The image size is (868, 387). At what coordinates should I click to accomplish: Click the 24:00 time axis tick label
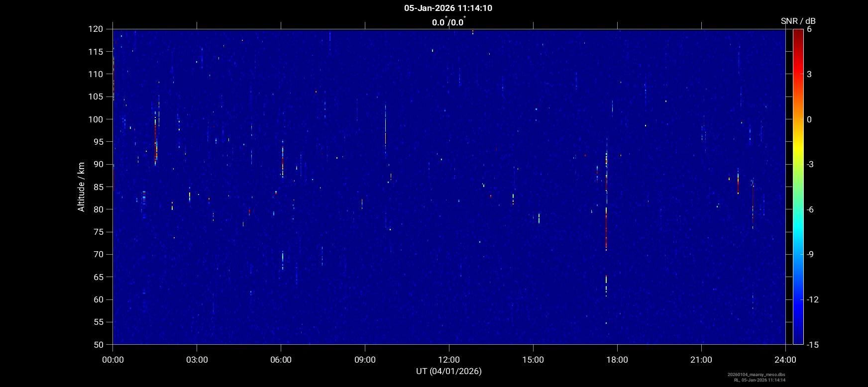785,360
